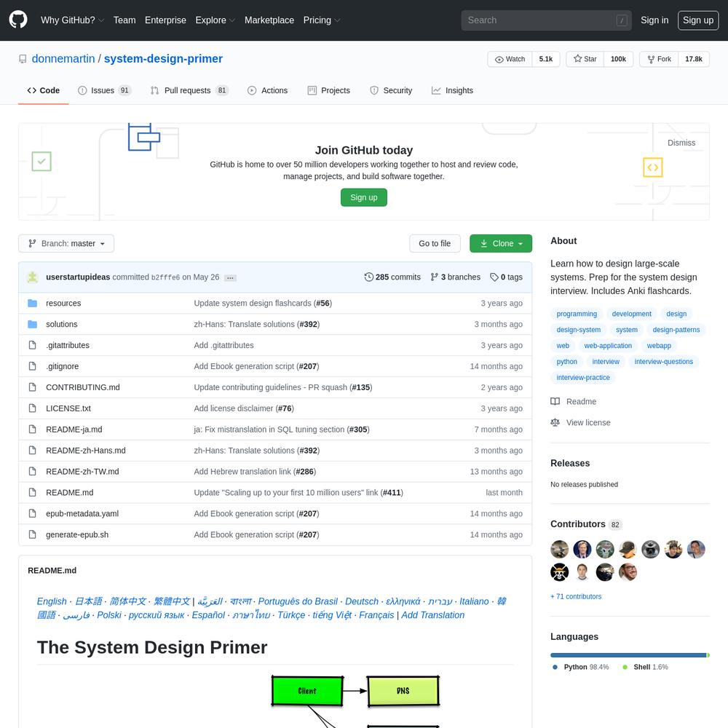Click the design-patterns topic tag

676,330
